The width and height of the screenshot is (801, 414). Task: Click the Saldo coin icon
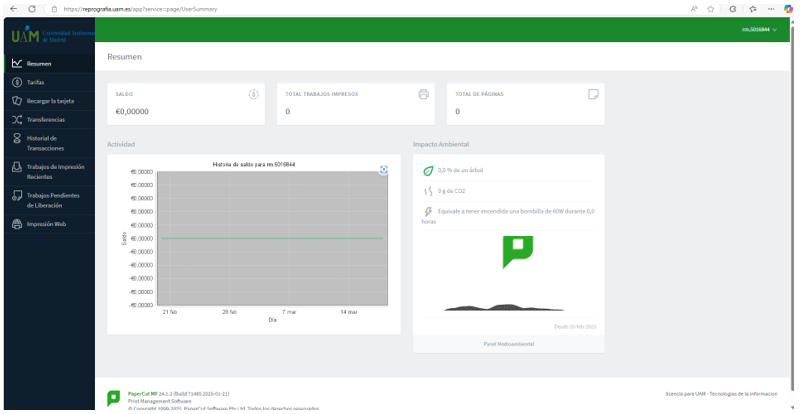pyautogui.click(x=254, y=94)
